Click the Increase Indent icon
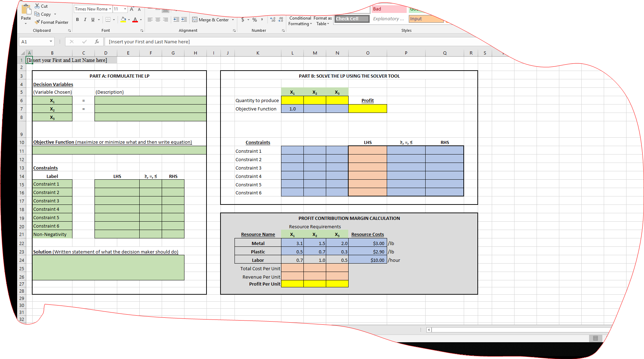The image size is (644, 359). click(184, 20)
